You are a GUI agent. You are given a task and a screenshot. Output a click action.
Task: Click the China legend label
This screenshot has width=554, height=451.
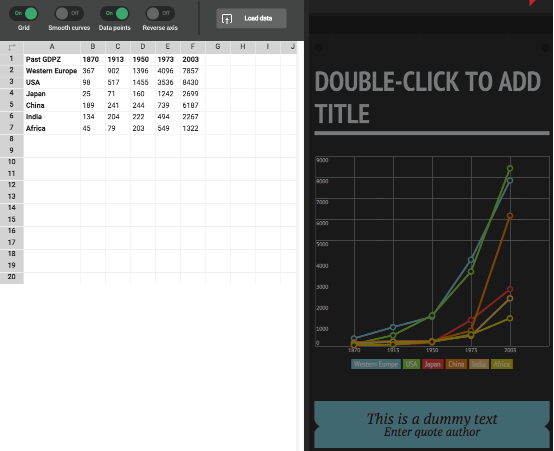click(x=456, y=364)
